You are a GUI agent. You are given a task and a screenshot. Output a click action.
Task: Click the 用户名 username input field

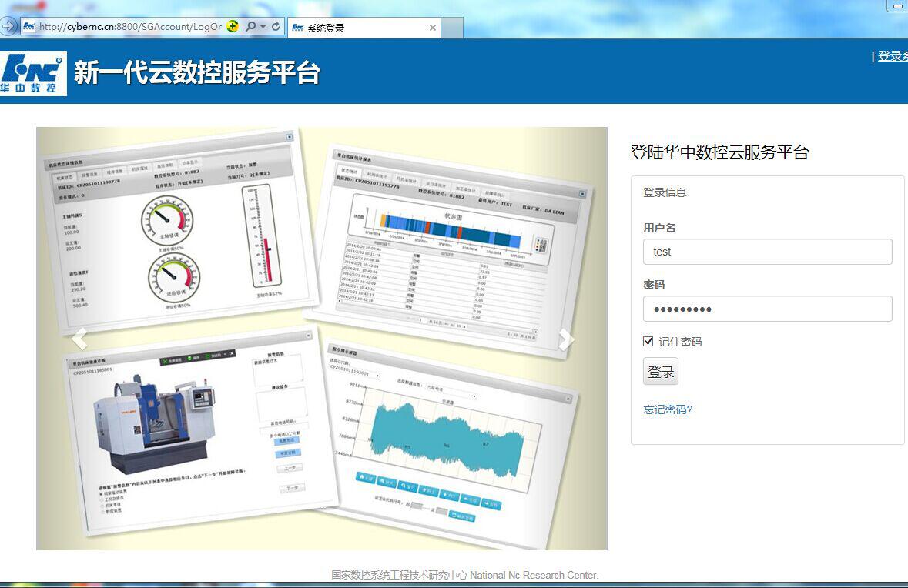click(x=767, y=252)
